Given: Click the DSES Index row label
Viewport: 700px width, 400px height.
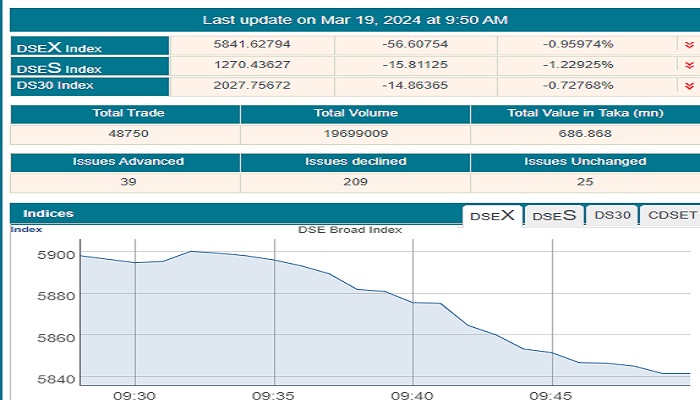Looking at the screenshot, I should click(x=58, y=67).
